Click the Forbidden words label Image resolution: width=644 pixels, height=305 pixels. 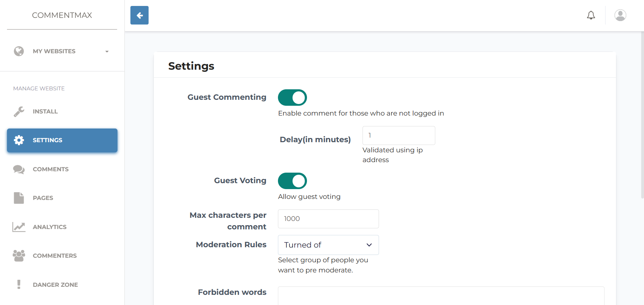click(232, 292)
